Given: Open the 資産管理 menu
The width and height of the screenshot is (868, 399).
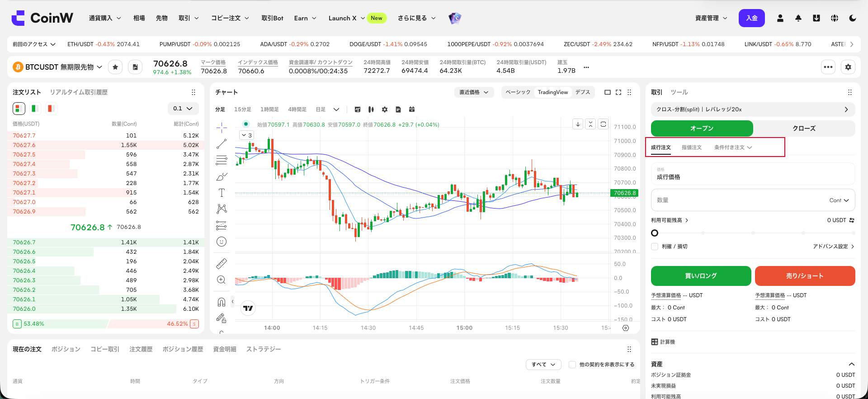Looking at the screenshot, I should (x=712, y=18).
